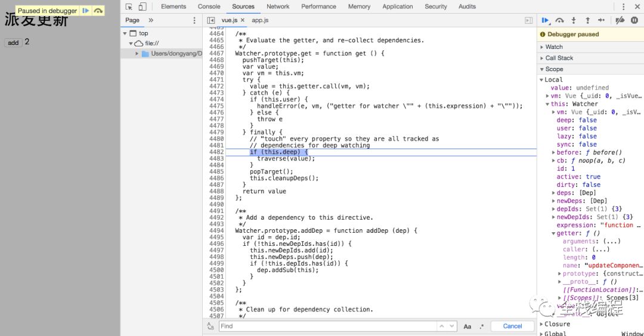Toggle regular expression search option

click(481, 326)
